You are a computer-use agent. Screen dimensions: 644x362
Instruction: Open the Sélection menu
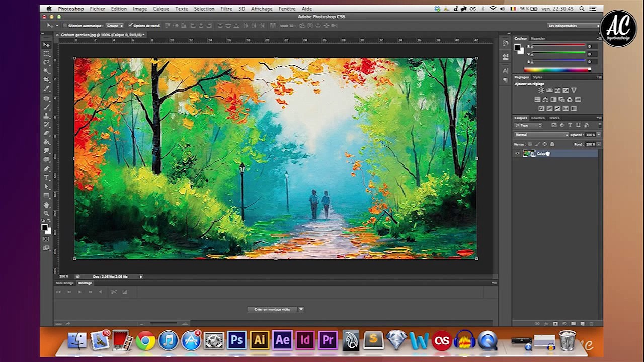204,9
